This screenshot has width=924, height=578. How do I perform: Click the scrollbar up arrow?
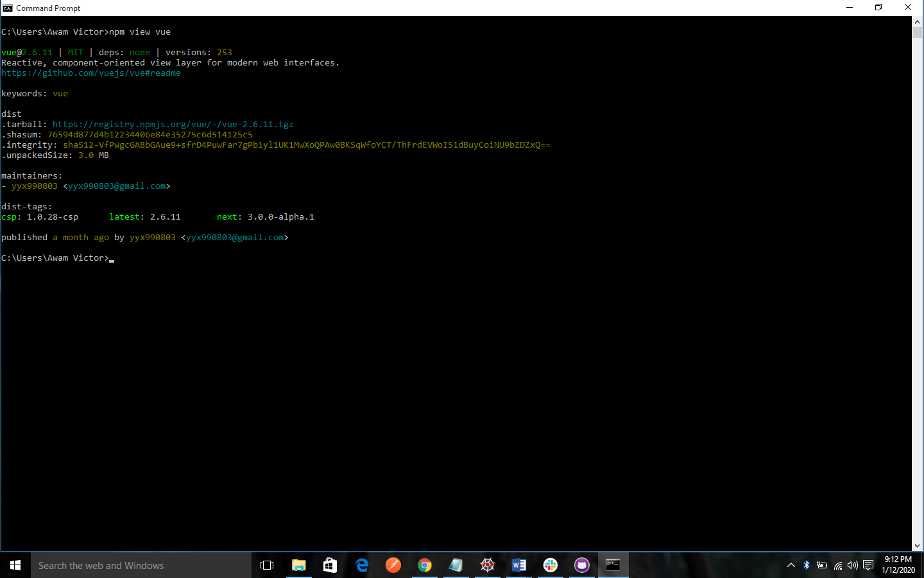[918, 21]
